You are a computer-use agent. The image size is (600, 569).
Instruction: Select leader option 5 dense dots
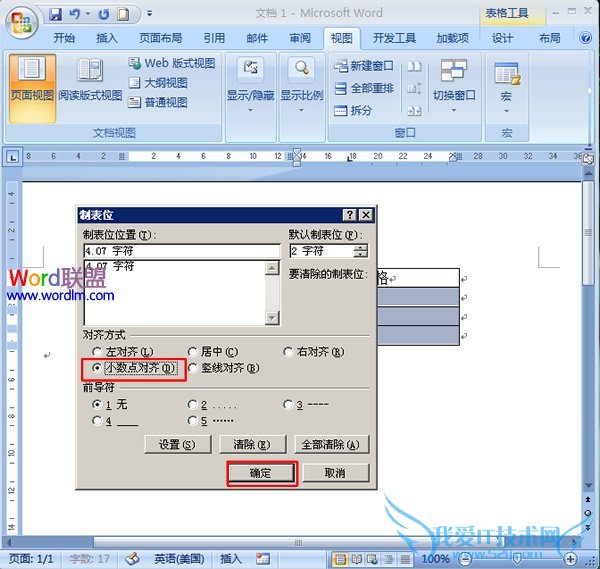[192, 421]
